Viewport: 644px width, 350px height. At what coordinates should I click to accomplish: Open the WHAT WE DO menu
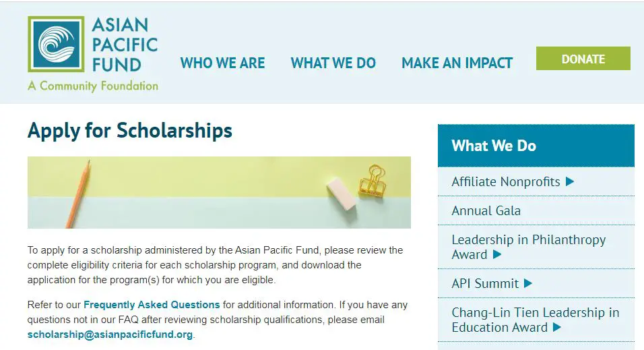pos(333,63)
